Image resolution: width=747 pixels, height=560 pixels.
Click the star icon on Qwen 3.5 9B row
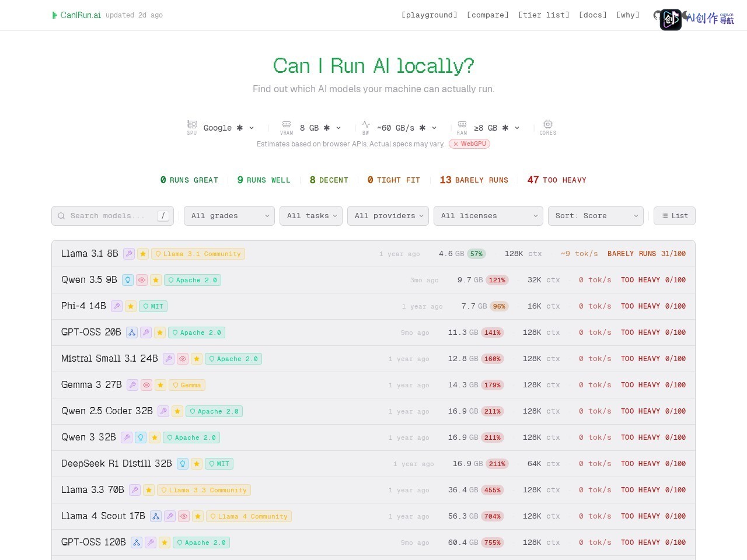tap(156, 280)
